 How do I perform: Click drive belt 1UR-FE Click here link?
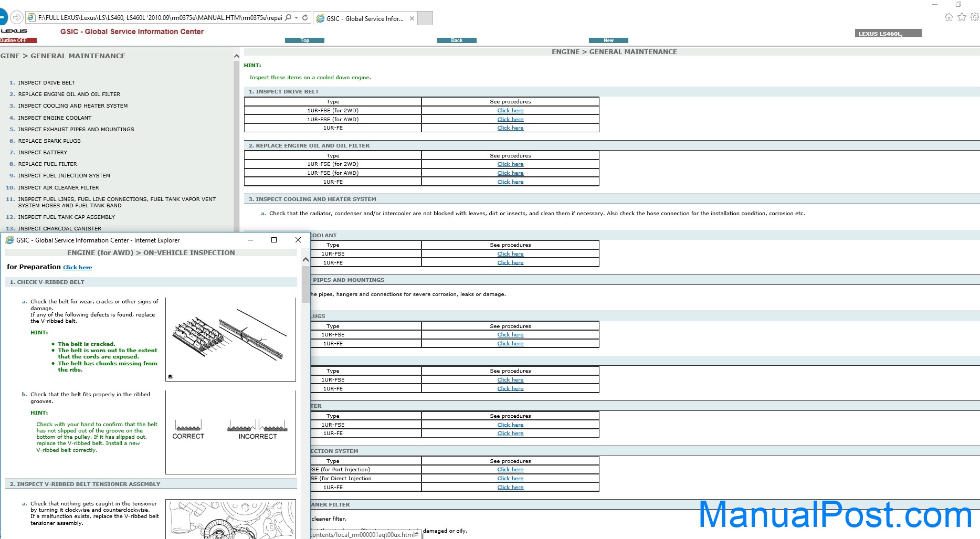tap(510, 128)
